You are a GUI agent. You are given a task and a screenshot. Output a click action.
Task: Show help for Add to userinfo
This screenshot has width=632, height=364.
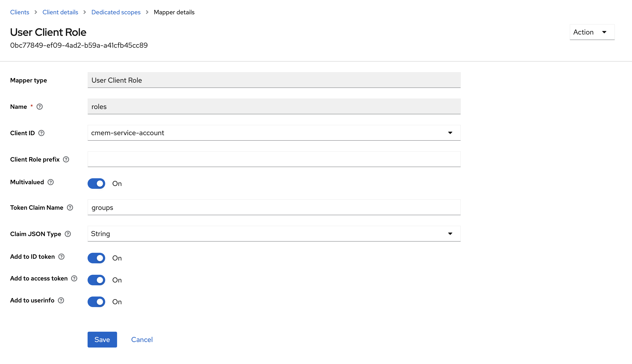[61, 300]
